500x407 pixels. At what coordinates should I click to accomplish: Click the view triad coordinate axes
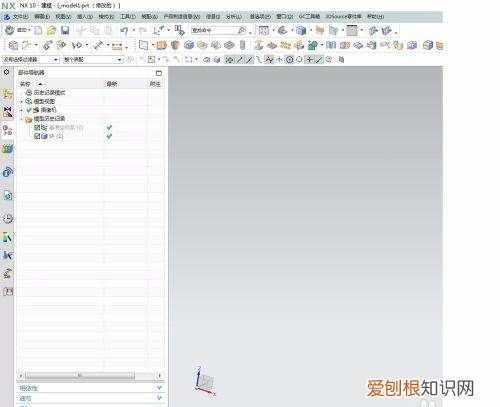(x=204, y=381)
